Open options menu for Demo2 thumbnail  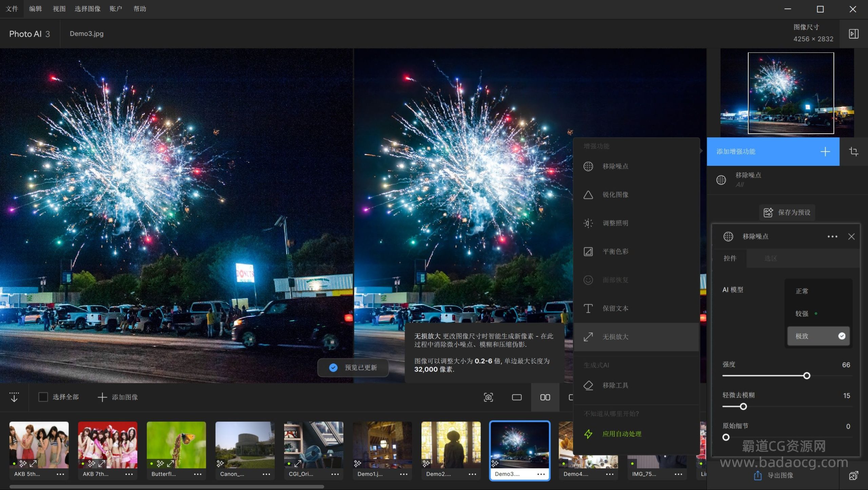tap(472, 474)
